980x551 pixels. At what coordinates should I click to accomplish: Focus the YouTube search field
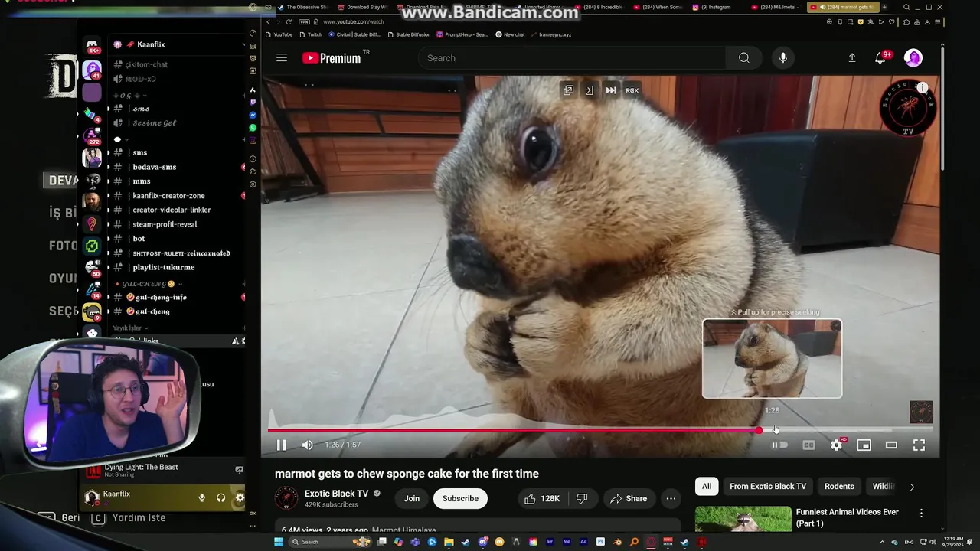tap(571, 58)
